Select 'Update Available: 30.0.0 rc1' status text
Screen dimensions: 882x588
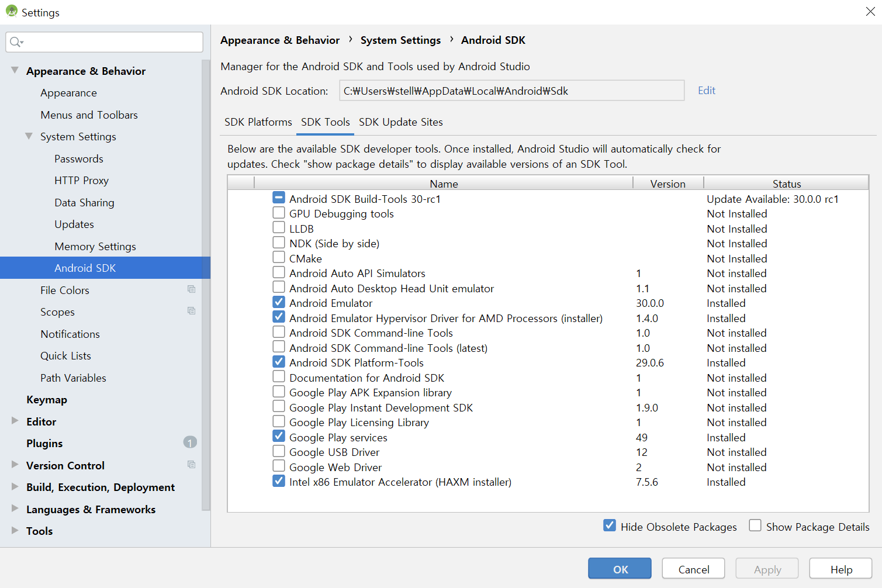pos(773,199)
